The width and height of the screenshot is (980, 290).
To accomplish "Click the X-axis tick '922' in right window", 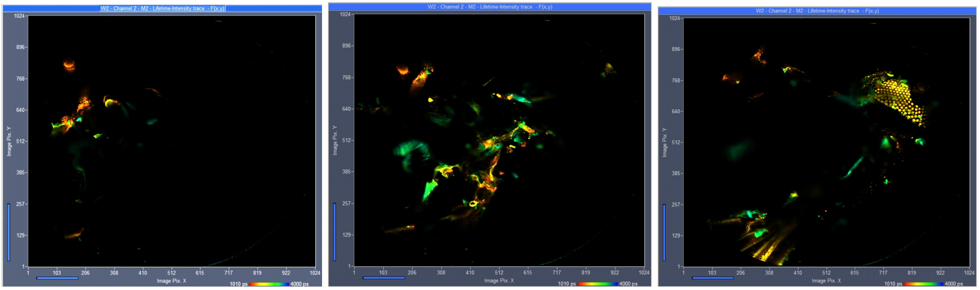I will tap(940, 273).
